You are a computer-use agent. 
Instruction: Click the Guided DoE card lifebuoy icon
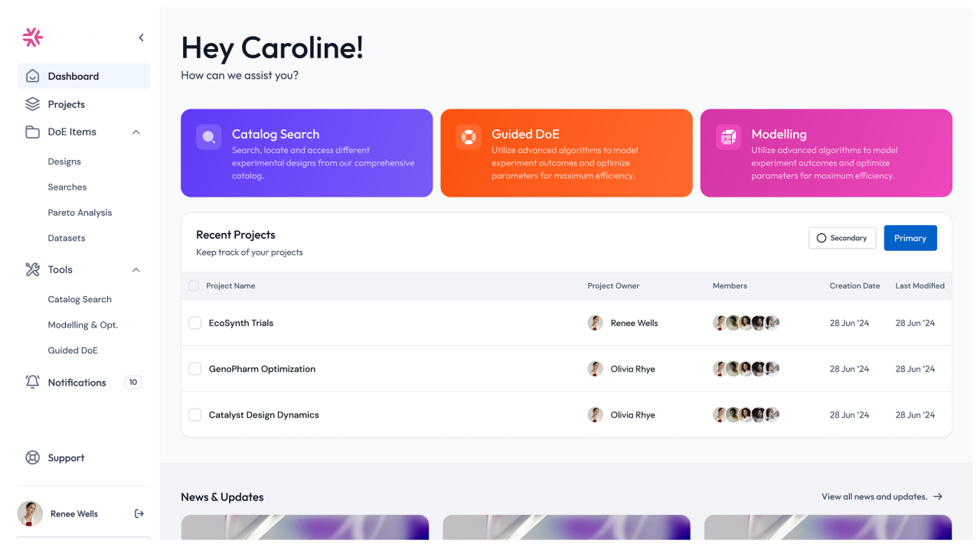point(469,137)
